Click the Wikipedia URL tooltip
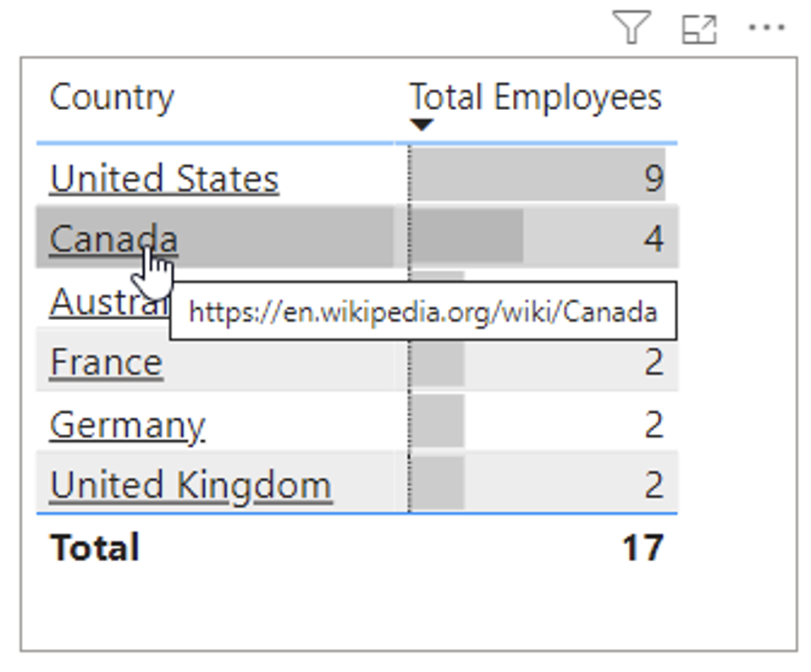 point(422,312)
